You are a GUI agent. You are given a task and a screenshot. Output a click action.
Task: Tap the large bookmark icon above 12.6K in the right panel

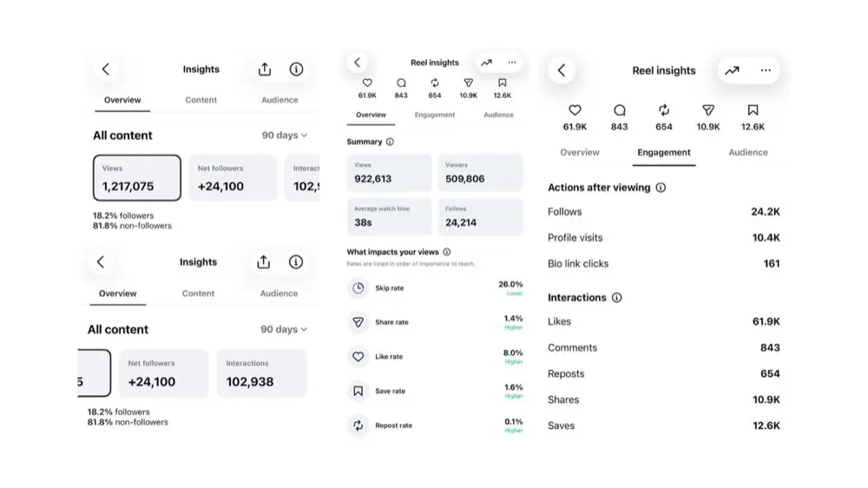coord(753,110)
